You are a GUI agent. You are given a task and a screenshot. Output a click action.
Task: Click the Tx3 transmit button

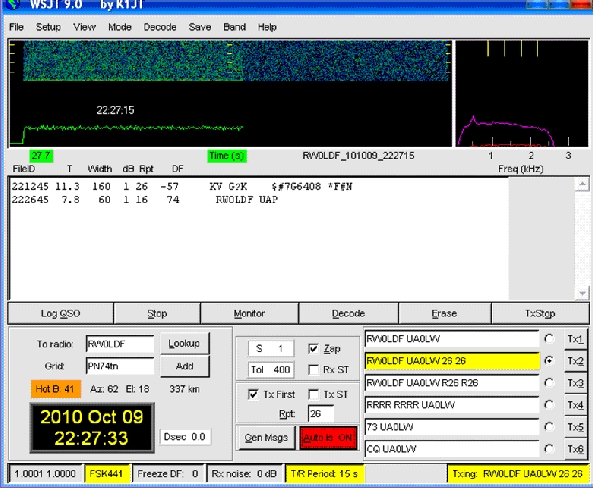pos(575,383)
